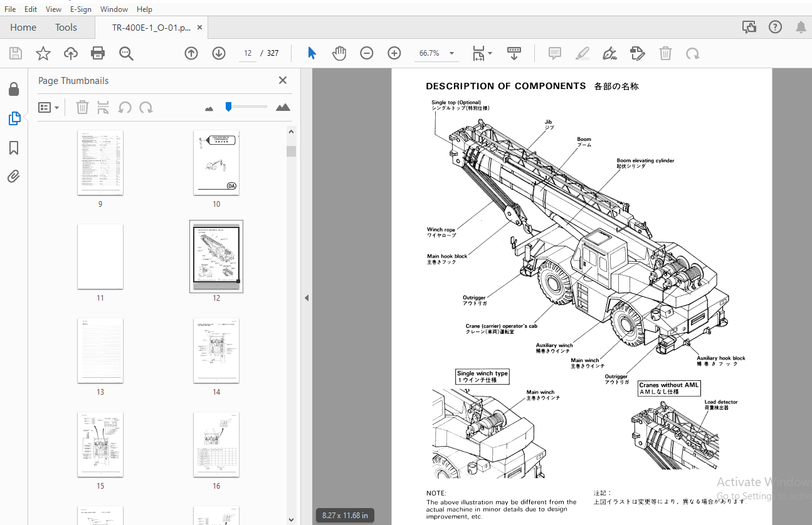812x525 pixels.
Task: Collapse the navigation pane with the arrow handle
Action: pos(306,298)
